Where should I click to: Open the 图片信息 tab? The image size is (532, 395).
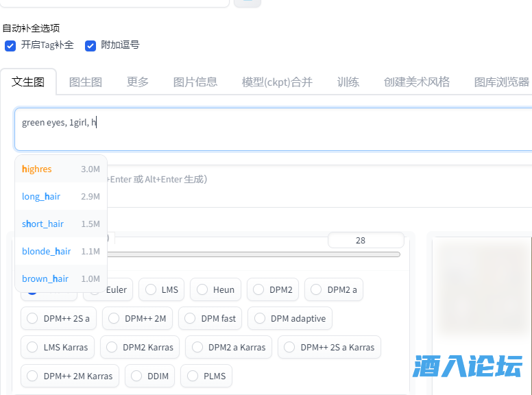pos(195,82)
